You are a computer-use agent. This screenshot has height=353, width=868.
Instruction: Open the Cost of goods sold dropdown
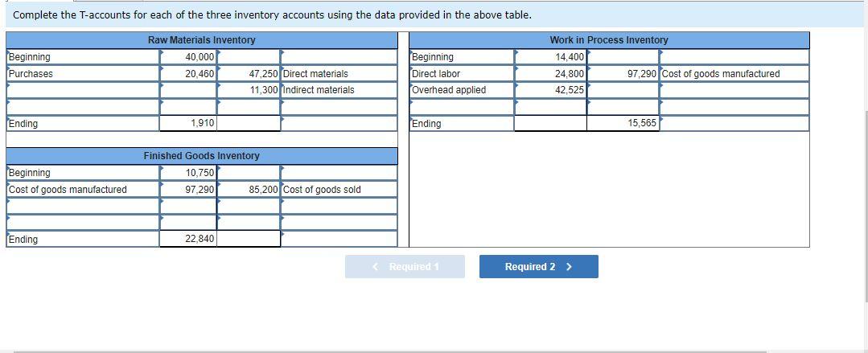click(x=339, y=190)
